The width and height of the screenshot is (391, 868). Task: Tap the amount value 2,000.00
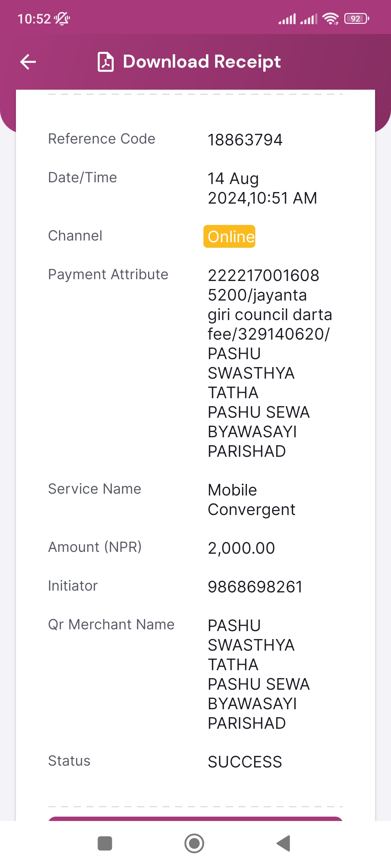click(241, 548)
